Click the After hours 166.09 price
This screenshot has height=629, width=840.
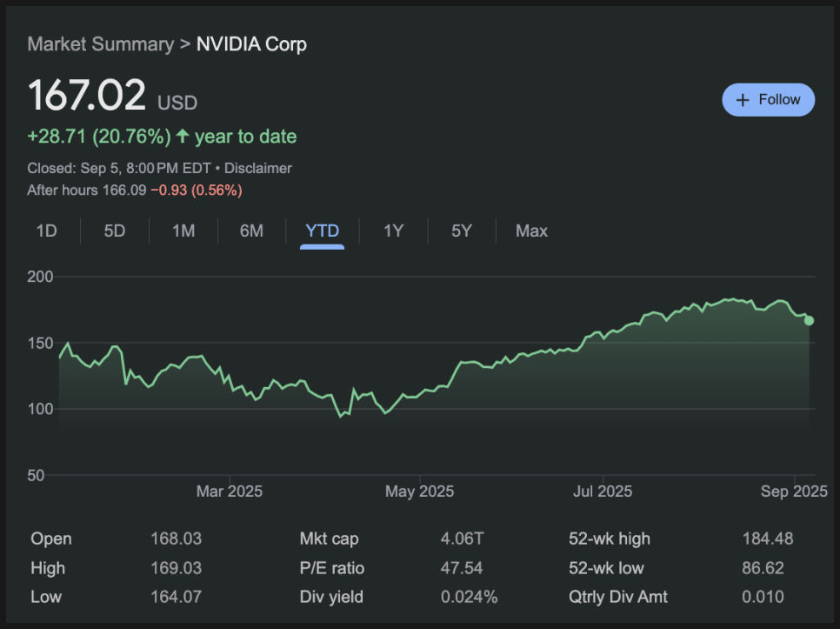[x=87, y=191]
